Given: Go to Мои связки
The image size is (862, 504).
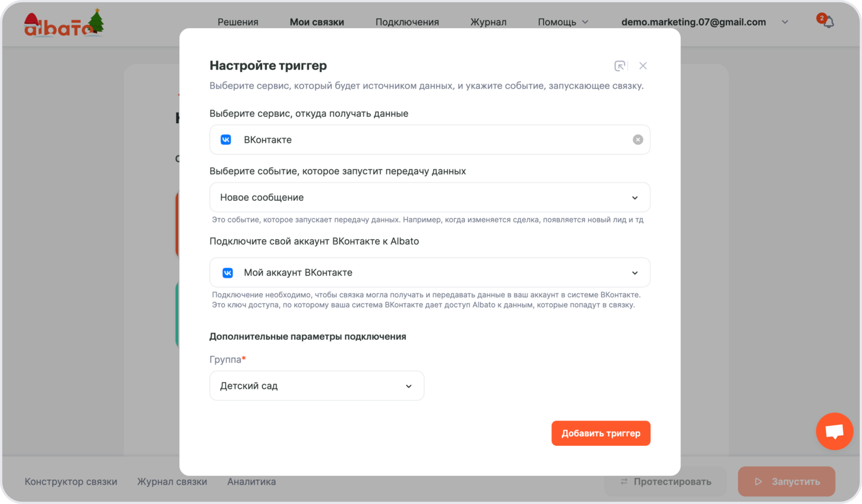Looking at the screenshot, I should [317, 22].
